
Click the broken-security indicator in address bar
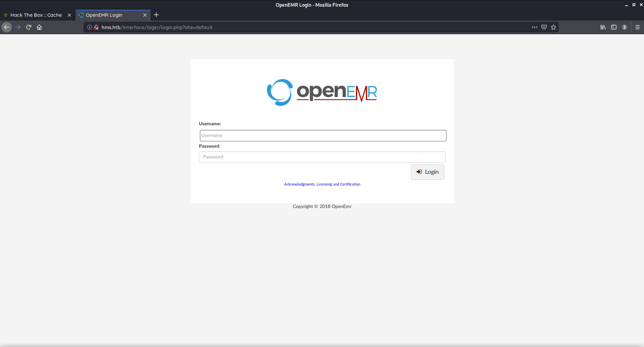[96, 27]
